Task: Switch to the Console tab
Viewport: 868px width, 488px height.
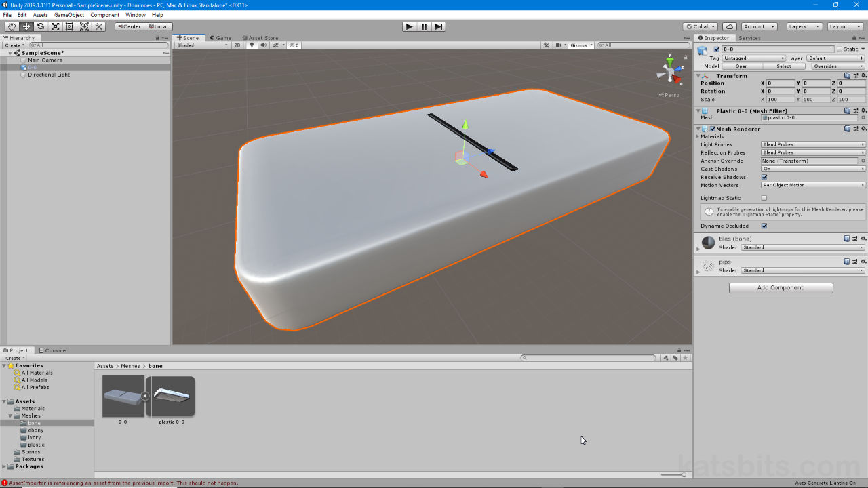Action: click(x=52, y=350)
